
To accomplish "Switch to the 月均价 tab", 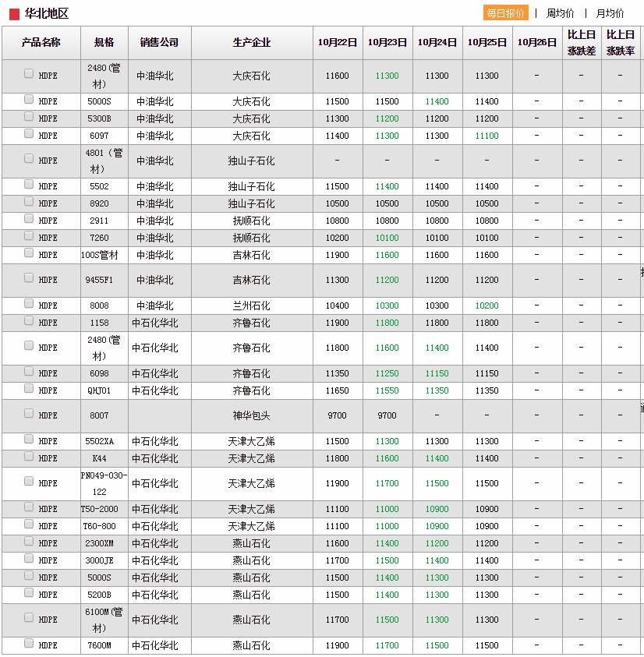I will (610, 13).
